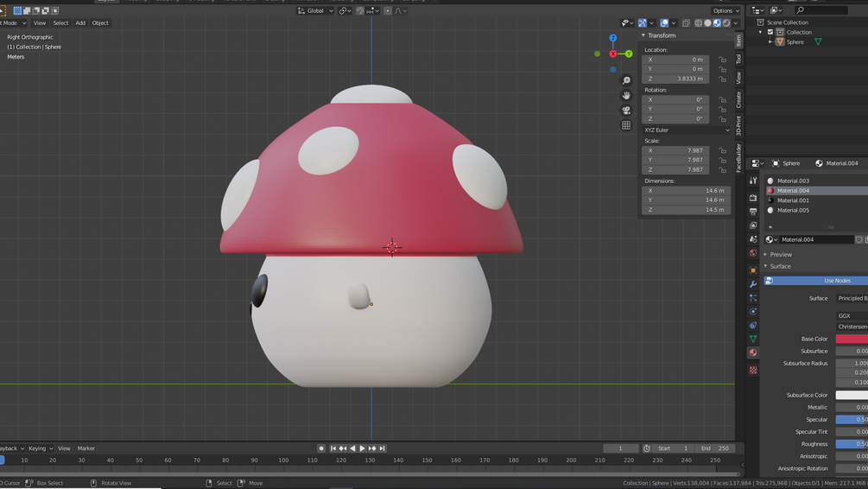The height and width of the screenshot is (489, 868).
Task: Toggle the camera view icon
Action: pos(626,111)
